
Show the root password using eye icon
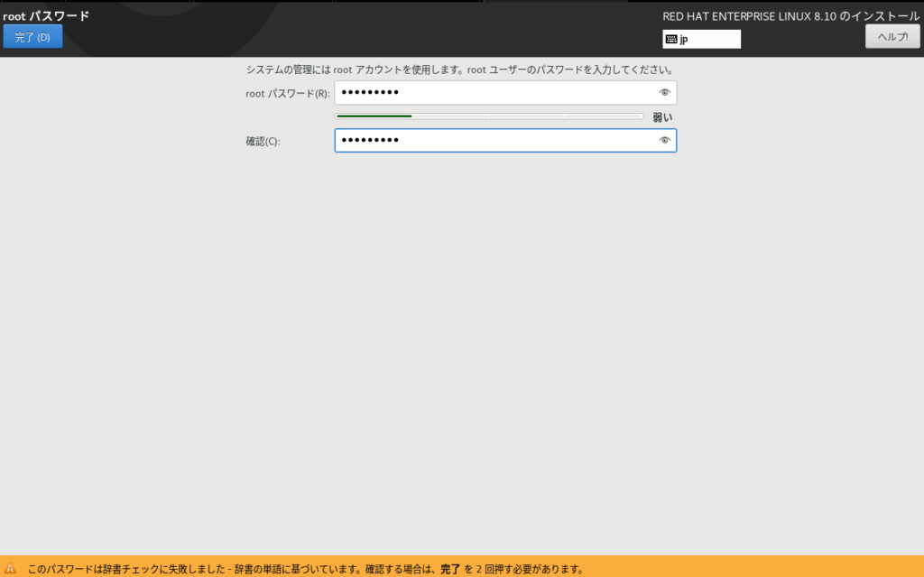665,93
